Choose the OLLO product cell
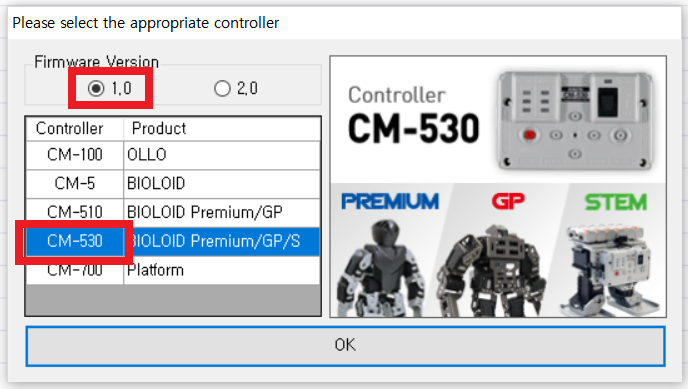Image resolution: width=688 pixels, height=389 pixels. click(222, 155)
